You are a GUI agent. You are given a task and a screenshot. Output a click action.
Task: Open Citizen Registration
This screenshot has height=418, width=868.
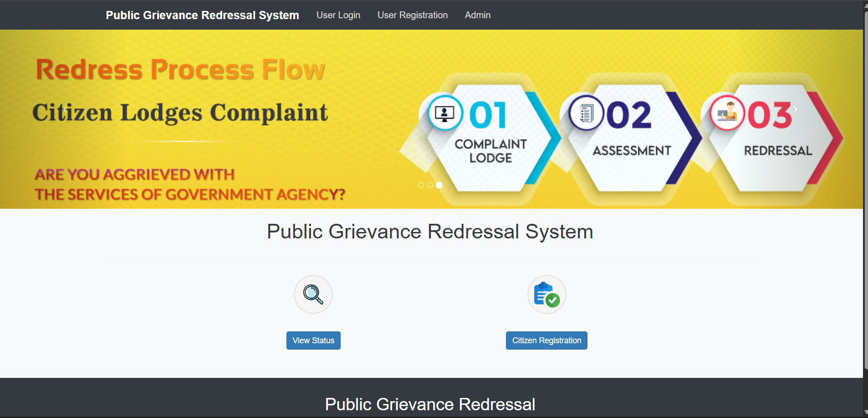(546, 340)
